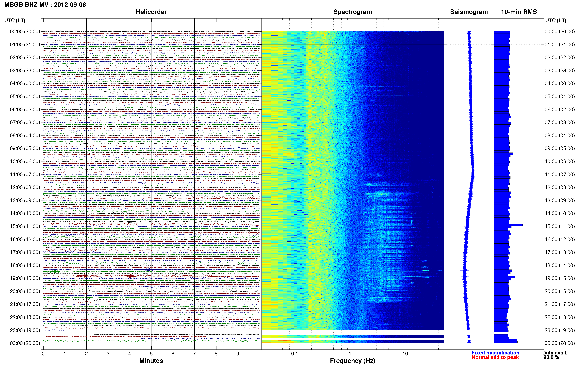
Task: Click the plot title MBGB BHZ MV : 2012-09-06
Action: point(45,5)
